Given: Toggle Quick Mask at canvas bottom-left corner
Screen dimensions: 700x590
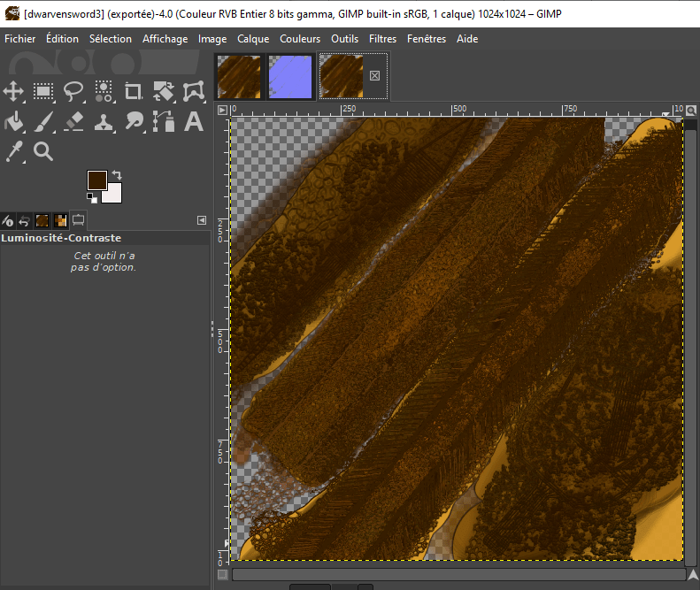Looking at the screenshot, I should [x=223, y=574].
